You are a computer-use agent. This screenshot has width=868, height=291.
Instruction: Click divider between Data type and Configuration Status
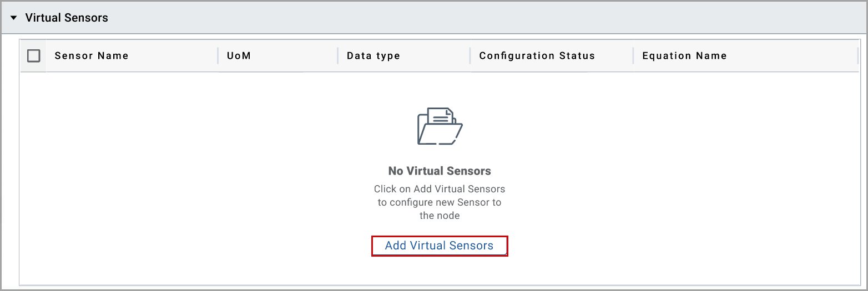(x=470, y=55)
